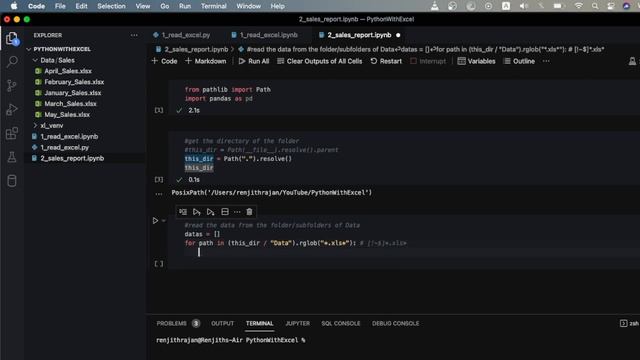Switch to the Debug Console tab
The image size is (640, 360).
click(396, 323)
